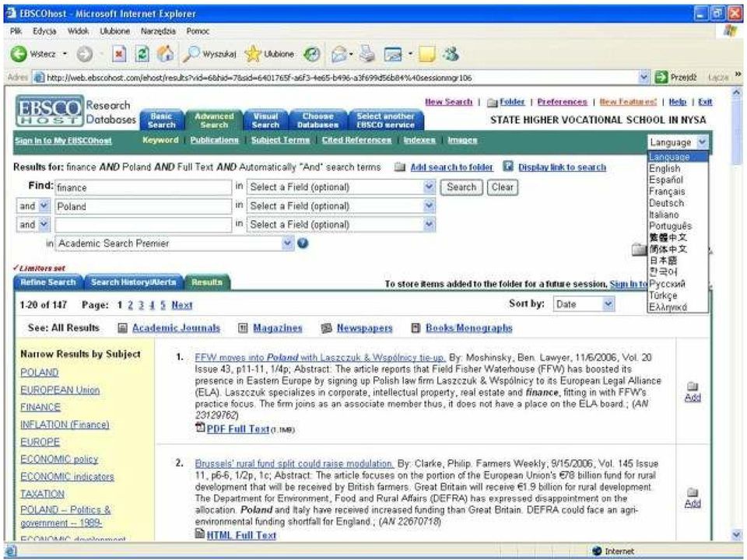Open field dropdown for the Poland row
This screenshot has width=747, height=560.
click(430, 205)
